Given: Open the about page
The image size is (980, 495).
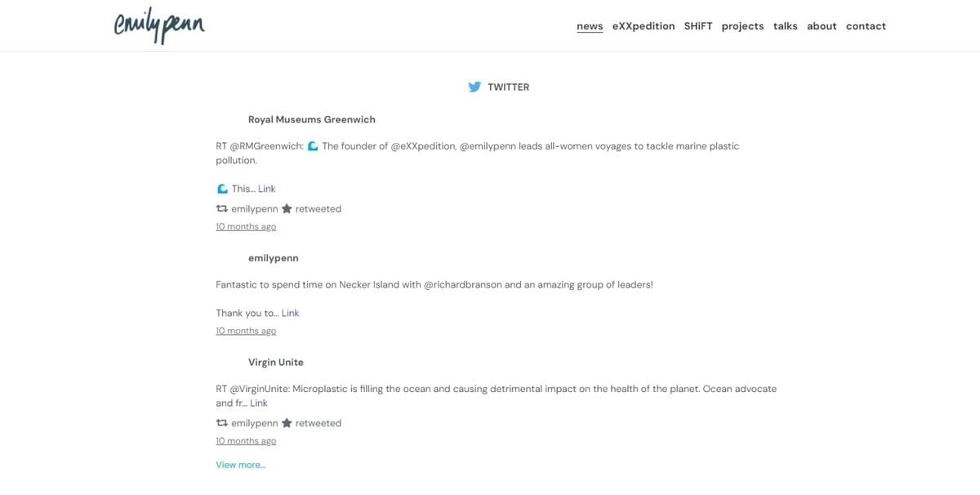Looking at the screenshot, I should 822,26.
